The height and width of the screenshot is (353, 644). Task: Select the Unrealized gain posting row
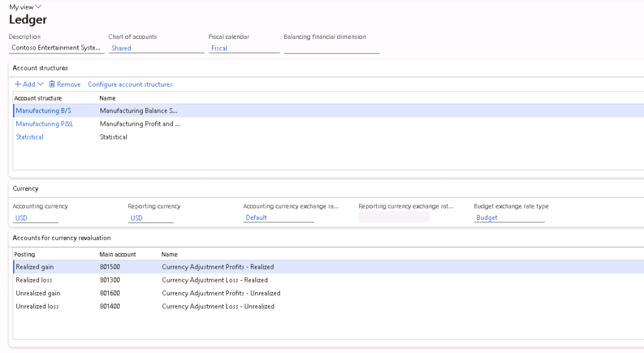[x=38, y=293]
